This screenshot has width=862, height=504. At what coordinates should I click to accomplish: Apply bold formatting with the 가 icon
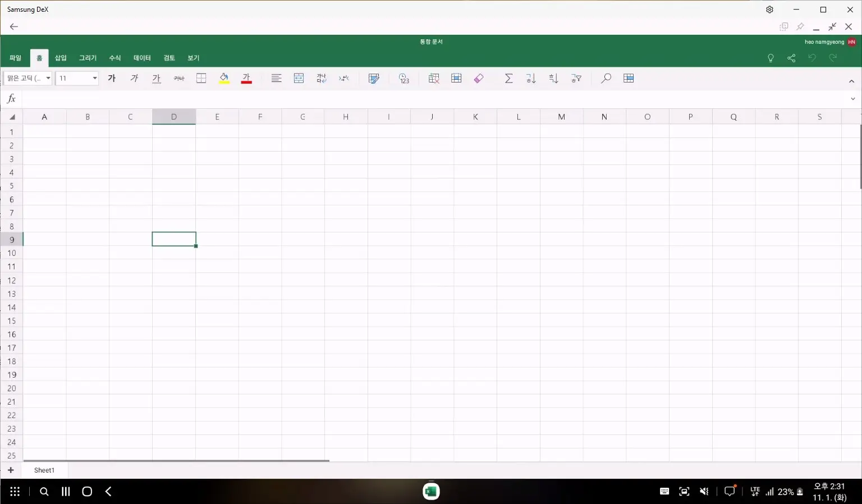pos(112,78)
